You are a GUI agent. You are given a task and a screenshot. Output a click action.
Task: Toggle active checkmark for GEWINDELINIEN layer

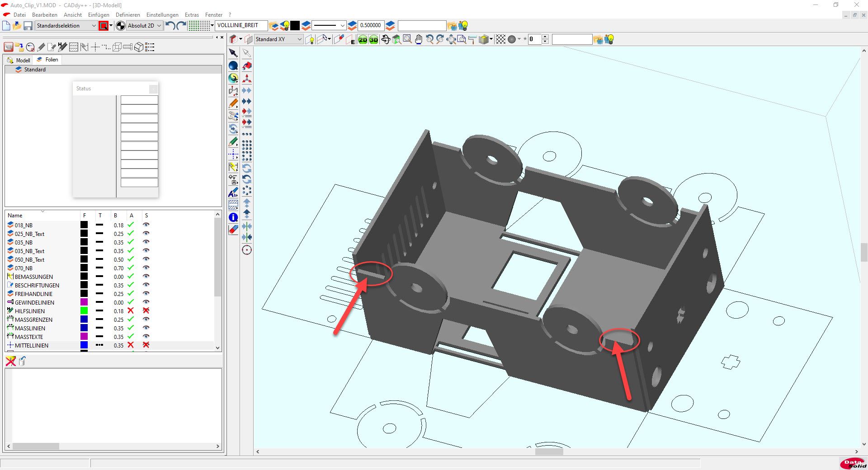131,302
